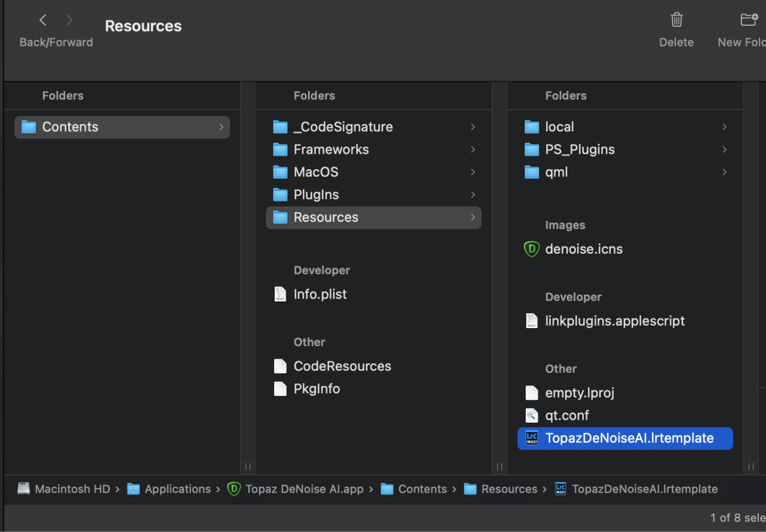Viewport: 766px width, 532px height.
Task: Expand Contents folder chevron
Action: click(221, 127)
